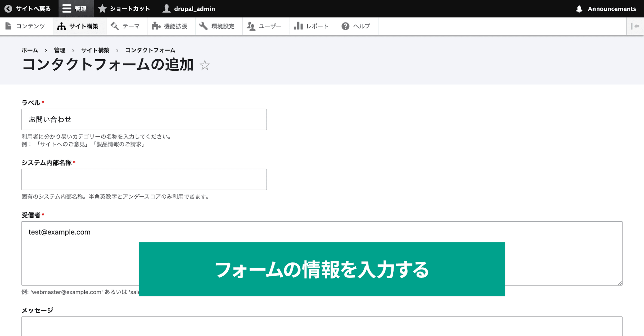This screenshot has height=336, width=644.
Task: Go to コンテンツ menu item
Action: [x=26, y=26]
